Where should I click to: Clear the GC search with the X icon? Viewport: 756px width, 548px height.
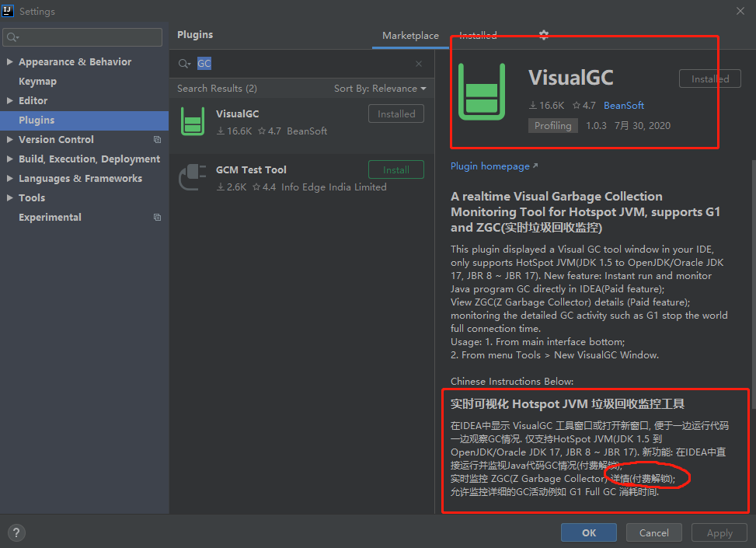tap(418, 63)
